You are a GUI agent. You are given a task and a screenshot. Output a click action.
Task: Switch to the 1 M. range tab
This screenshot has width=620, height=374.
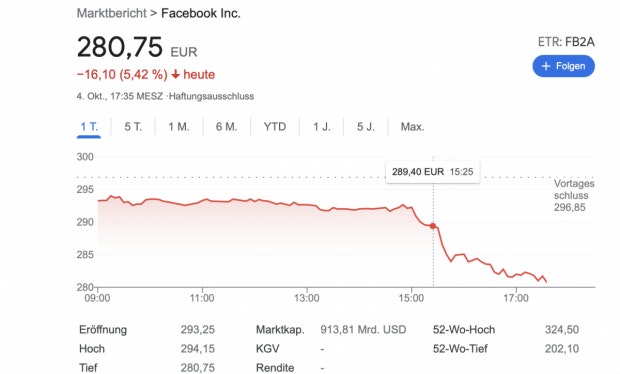pos(179,127)
